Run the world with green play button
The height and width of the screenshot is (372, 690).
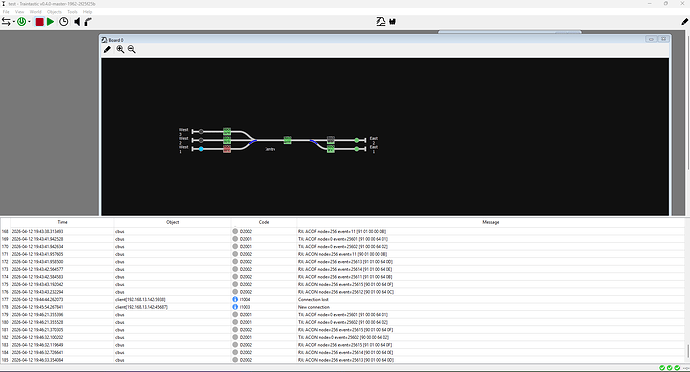(51, 22)
